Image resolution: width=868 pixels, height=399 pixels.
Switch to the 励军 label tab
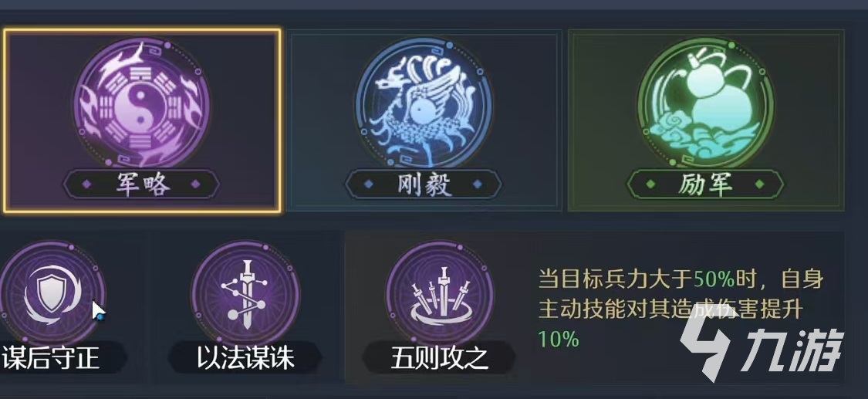(x=705, y=185)
